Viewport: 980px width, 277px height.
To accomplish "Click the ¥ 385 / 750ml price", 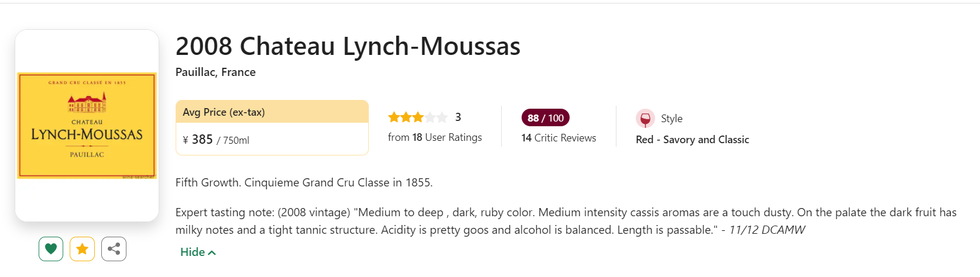I will [x=215, y=140].
